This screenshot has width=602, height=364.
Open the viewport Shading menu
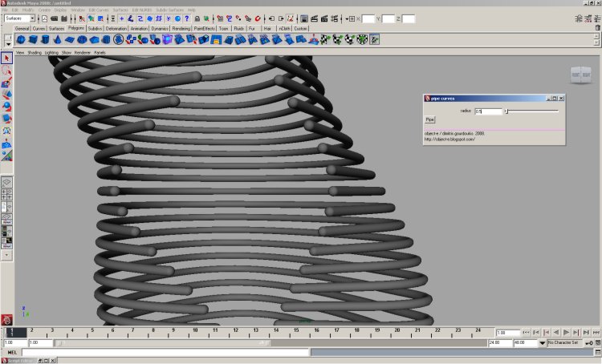coord(35,53)
